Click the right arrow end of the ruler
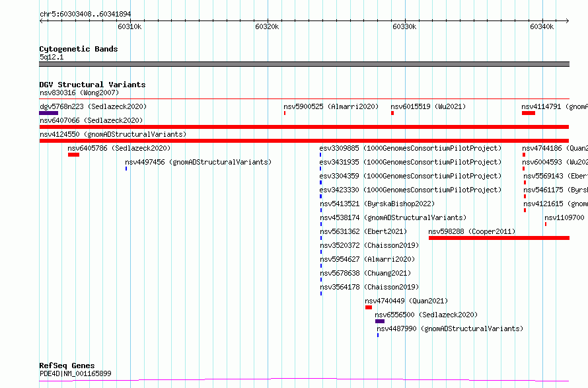The height and width of the screenshot is (388, 588). click(568, 21)
